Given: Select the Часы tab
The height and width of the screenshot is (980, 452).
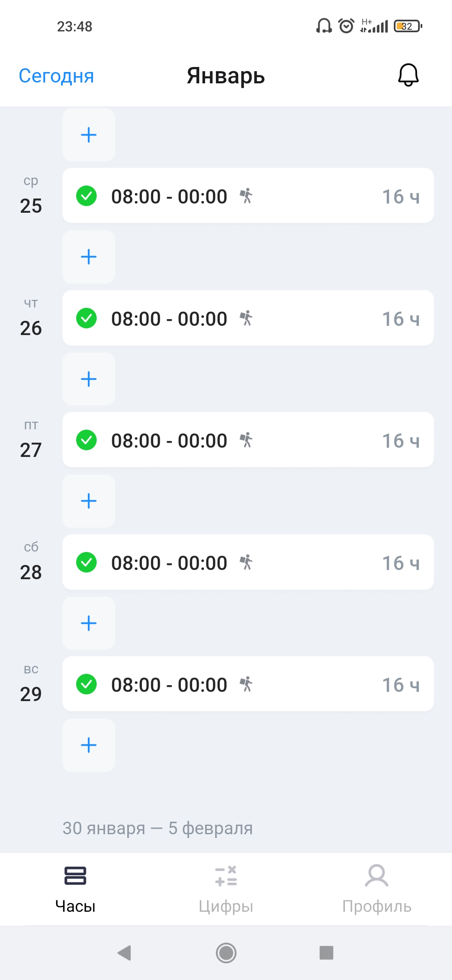Looking at the screenshot, I should 75,889.
